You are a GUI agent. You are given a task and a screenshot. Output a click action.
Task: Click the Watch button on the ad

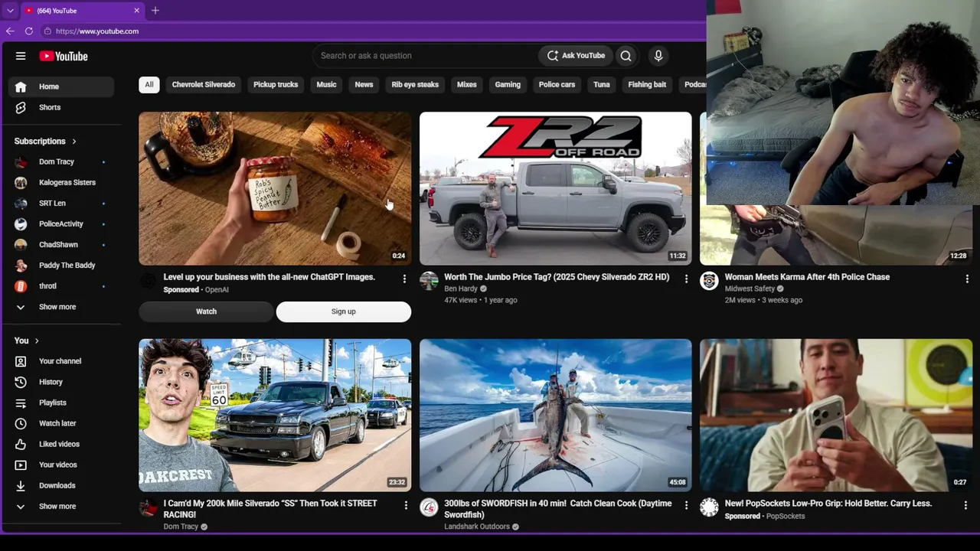(x=206, y=311)
